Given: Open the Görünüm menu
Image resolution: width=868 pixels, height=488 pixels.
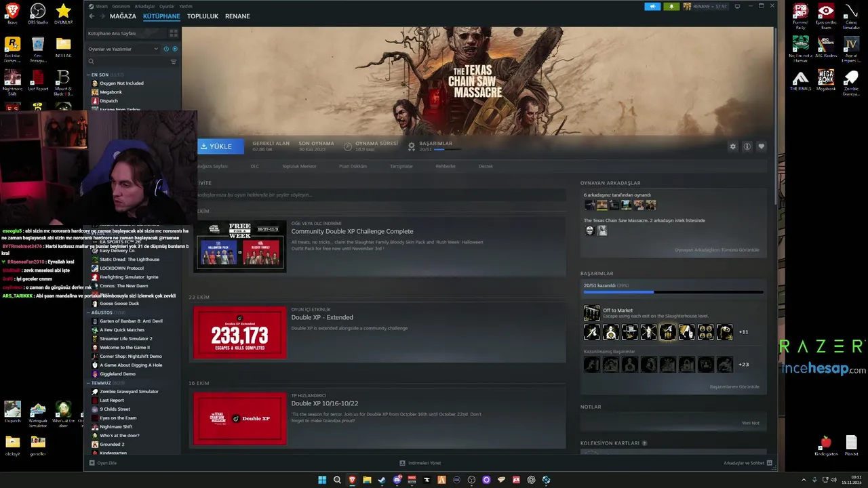Looking at the screenshot, I should (121, 6).
